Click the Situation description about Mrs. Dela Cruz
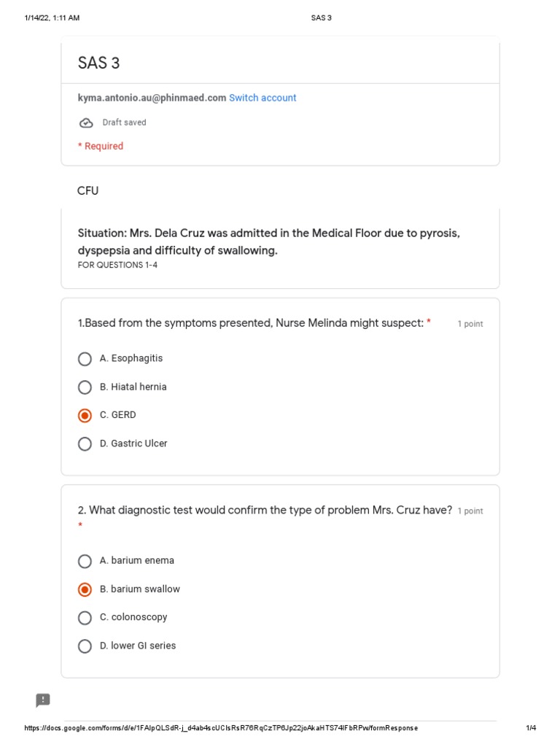Screen dimensions: 560x747 click(x=268, y=242)
